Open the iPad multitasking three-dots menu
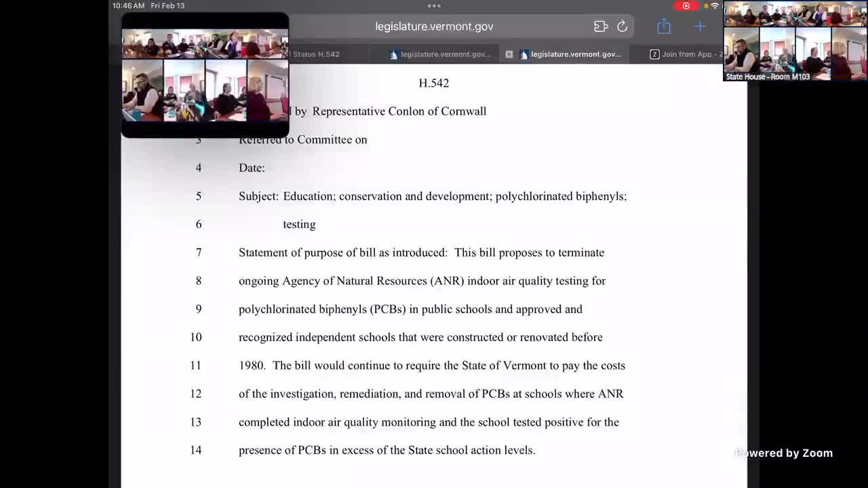Viewport: 868px width, 488px height. (x=433, y=5)
